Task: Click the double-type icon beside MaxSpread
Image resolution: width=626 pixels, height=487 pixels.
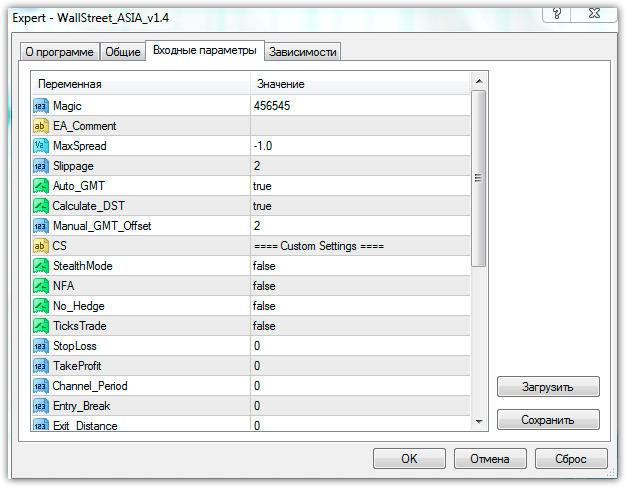Action: (x=41, y=146)
